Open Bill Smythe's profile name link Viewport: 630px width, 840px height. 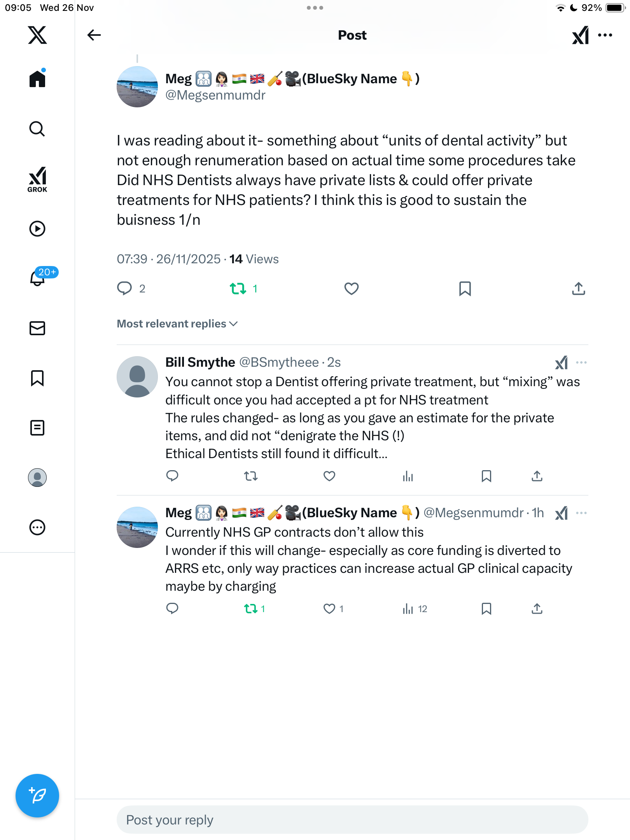pyautogui.click(x=200, y=362)
